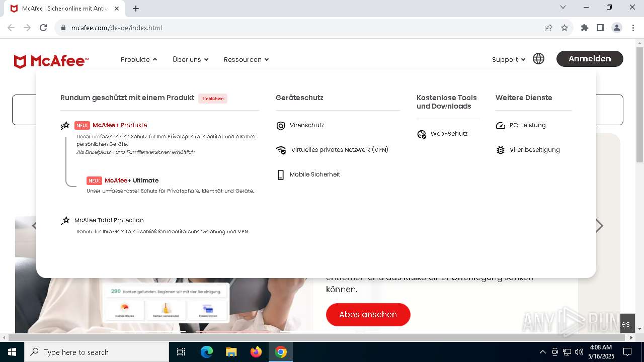644x362 pixels.
Task: Click the McAfee logo in header
Action: tap(51, 61)
